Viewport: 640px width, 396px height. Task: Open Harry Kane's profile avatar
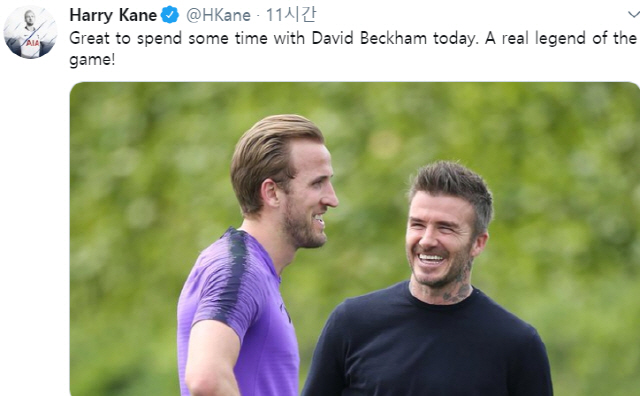pyautogui.click(x=30, y=32)
